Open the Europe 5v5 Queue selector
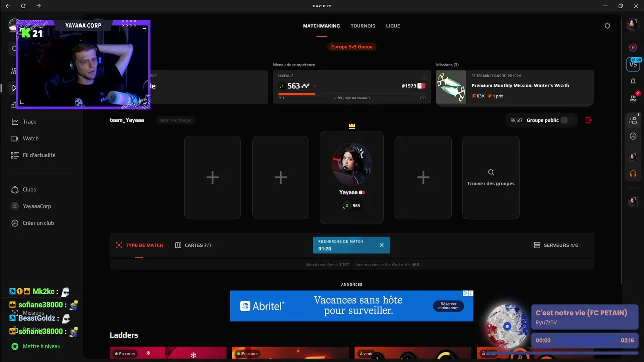644x362 pixels. pyautogui.click(x=352, y=47)
